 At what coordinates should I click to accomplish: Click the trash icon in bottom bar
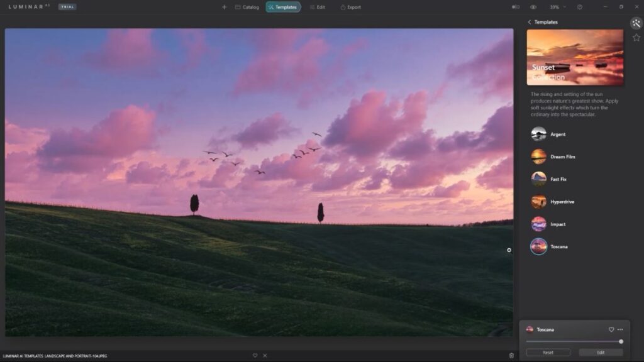(511, 356)
